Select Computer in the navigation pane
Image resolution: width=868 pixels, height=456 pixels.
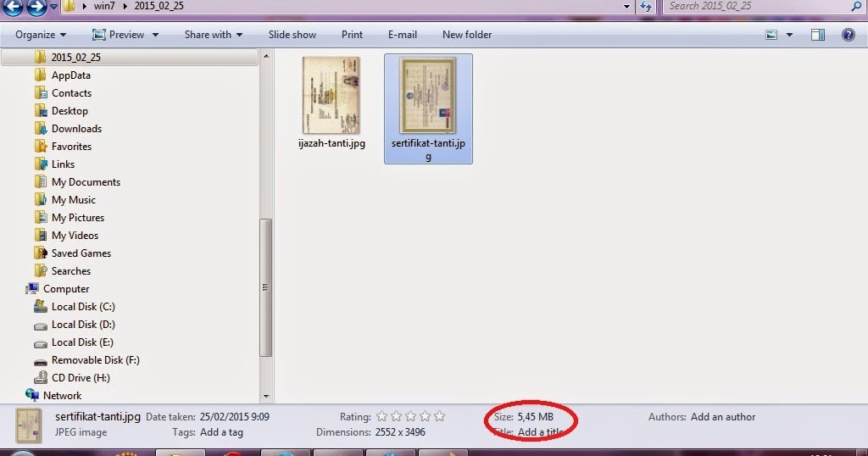click(66, 289)
